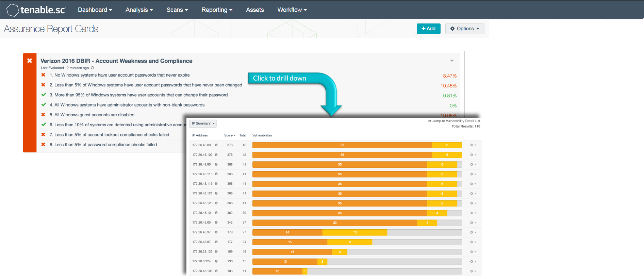Click yellow bar segment 13 for 172.26.48.97

(355, 232)
